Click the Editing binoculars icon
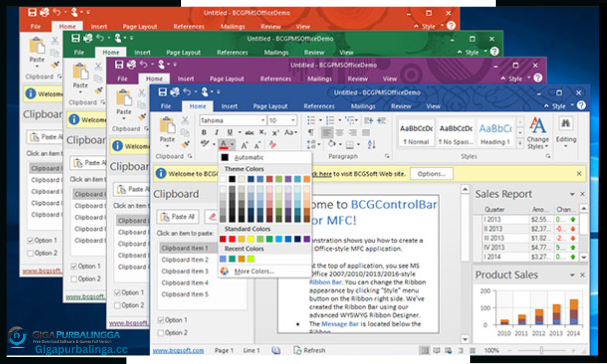This screenshot has height=364, width=607. coord(566,124)
